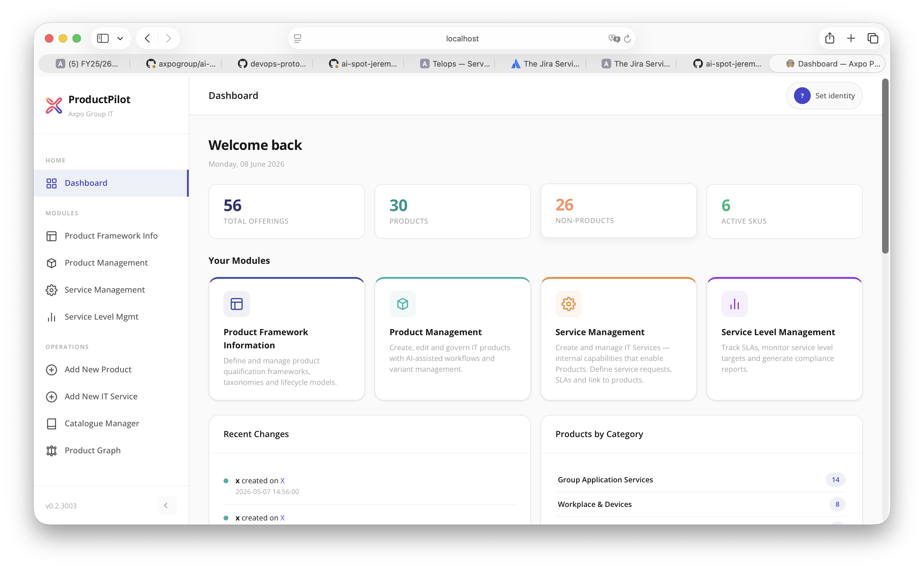Click the Catalogue Manager book icon
This screenshot has width=924, height=569.
(52, 424)
